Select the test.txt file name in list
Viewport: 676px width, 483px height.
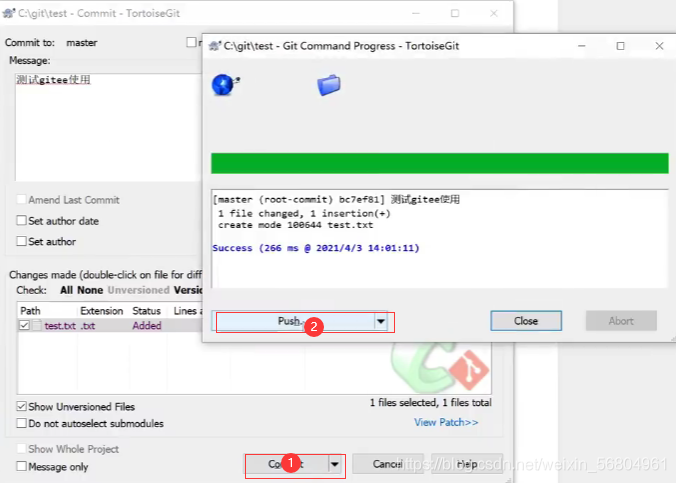pyautogui.click(x=60, y=326)
